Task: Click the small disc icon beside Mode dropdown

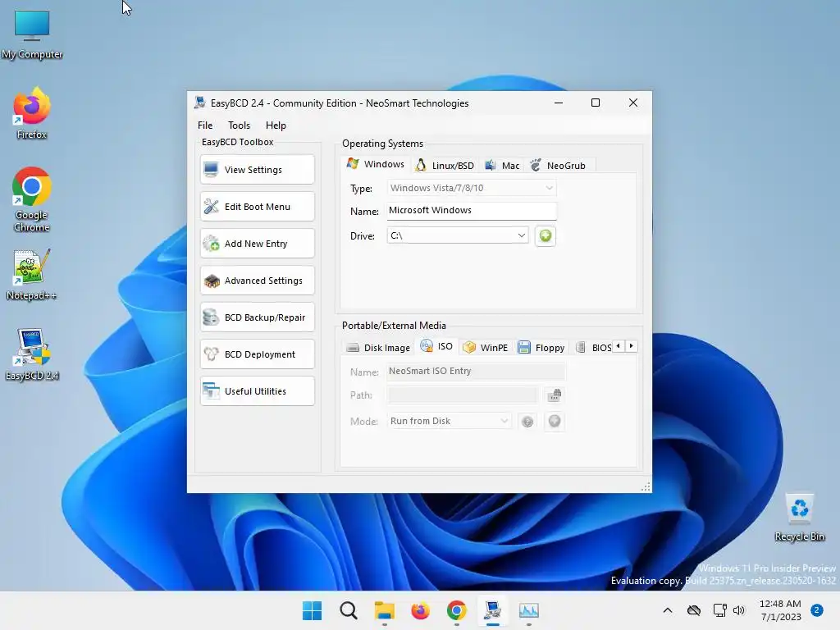Action: coord(527,422)
